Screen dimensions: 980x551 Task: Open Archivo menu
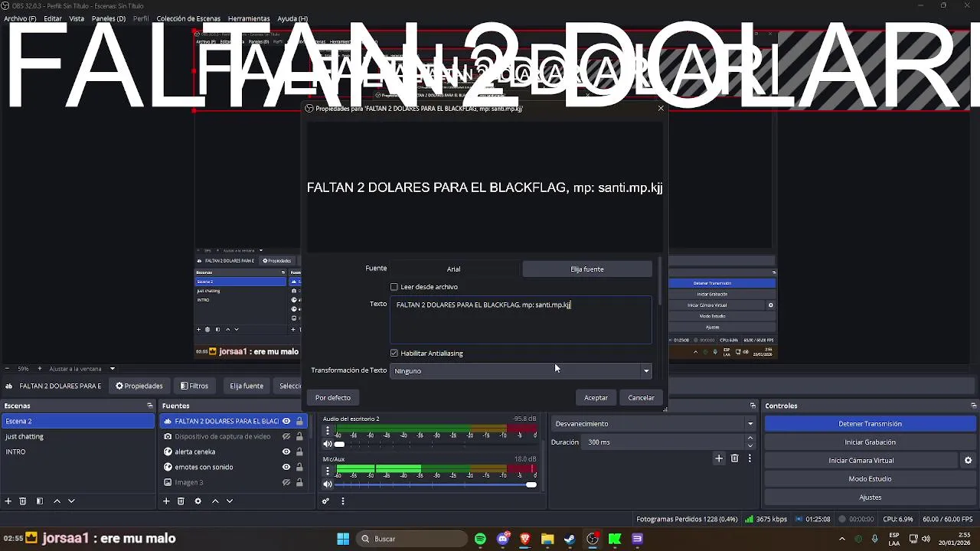tap(20, 18)
